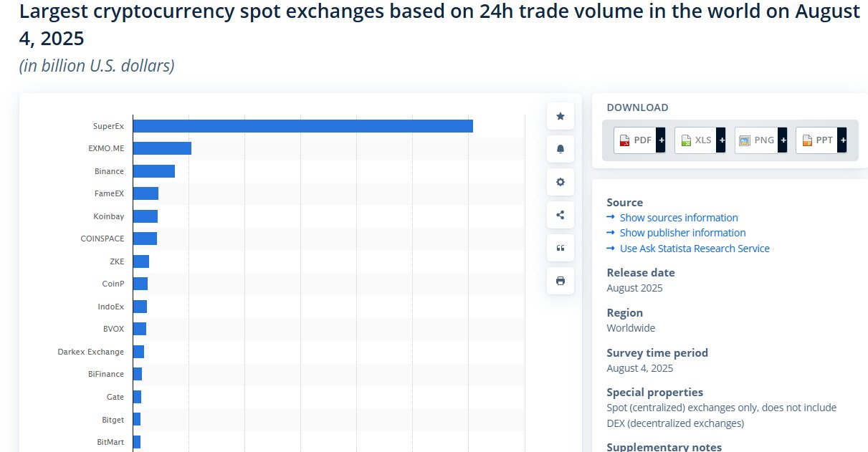Image resolution: width=868 pixels, height=452 pixels.
Task: Open chart settings gear icon
Action: (x=561, y=182)
